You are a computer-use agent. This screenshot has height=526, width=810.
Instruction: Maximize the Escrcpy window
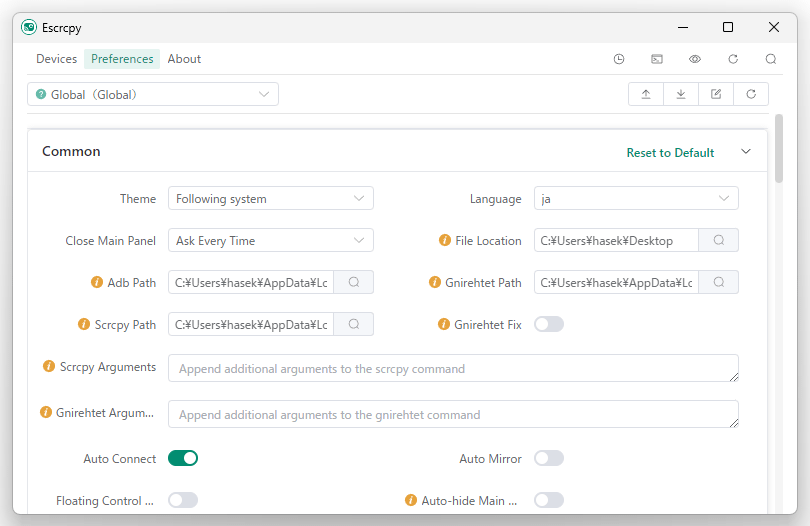coord(727,27)
